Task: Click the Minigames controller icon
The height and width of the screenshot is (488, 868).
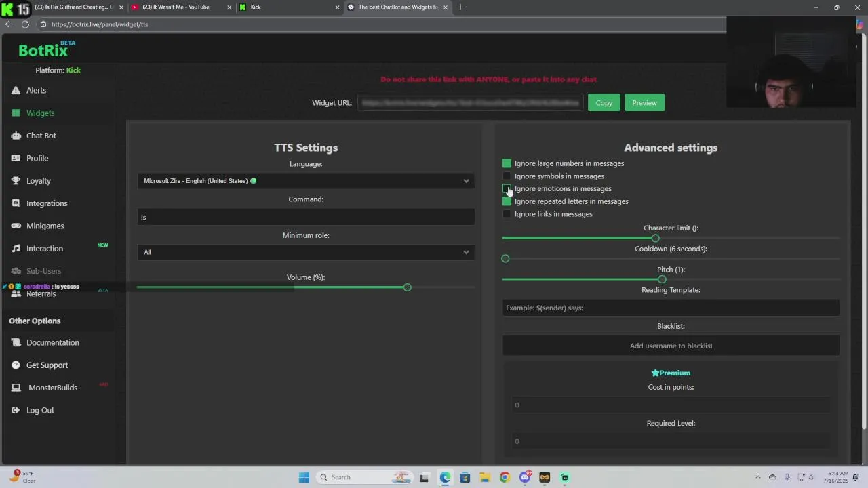Action: coord(16,226)
